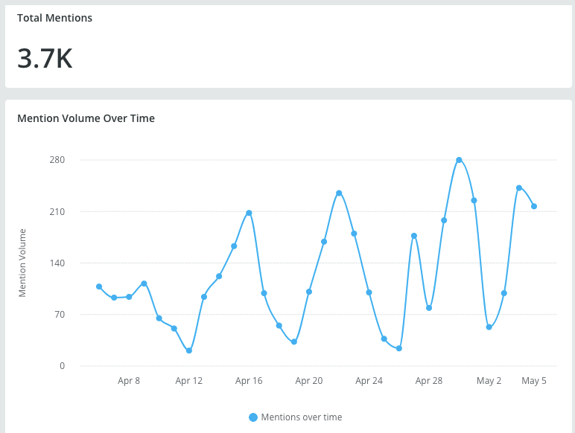Click the last data point at May 5
The height and width of the screenshot is (433, 575).
point(534,206)
